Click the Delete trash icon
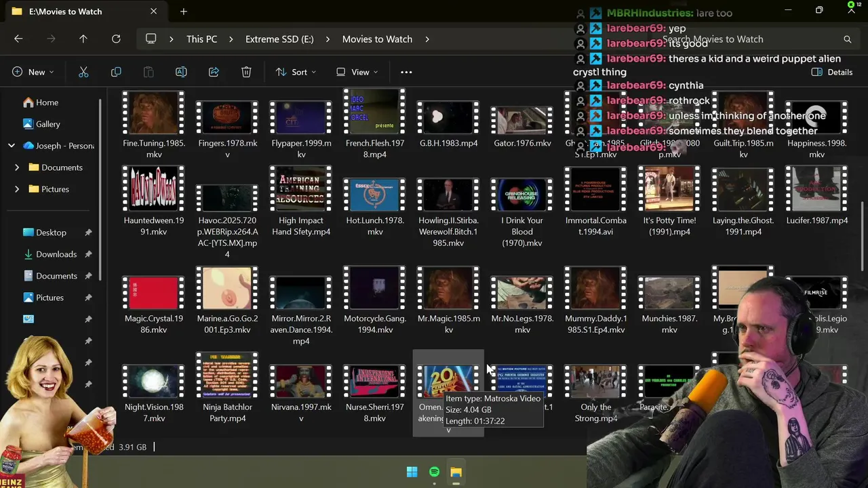868x488 pixels. click(x=246, y=72)
